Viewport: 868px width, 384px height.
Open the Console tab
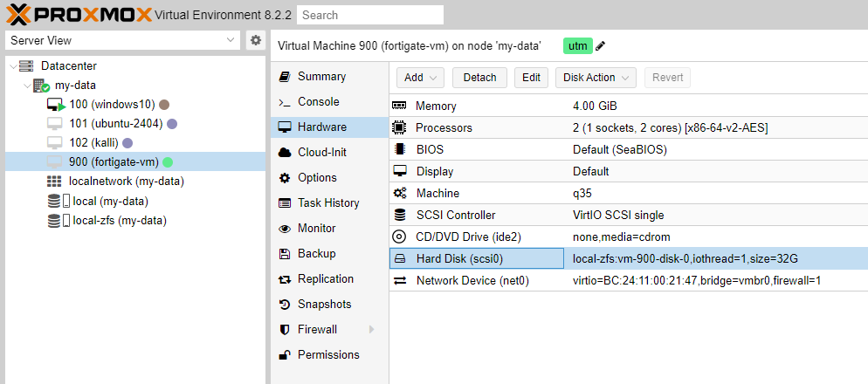coord(329,102)
